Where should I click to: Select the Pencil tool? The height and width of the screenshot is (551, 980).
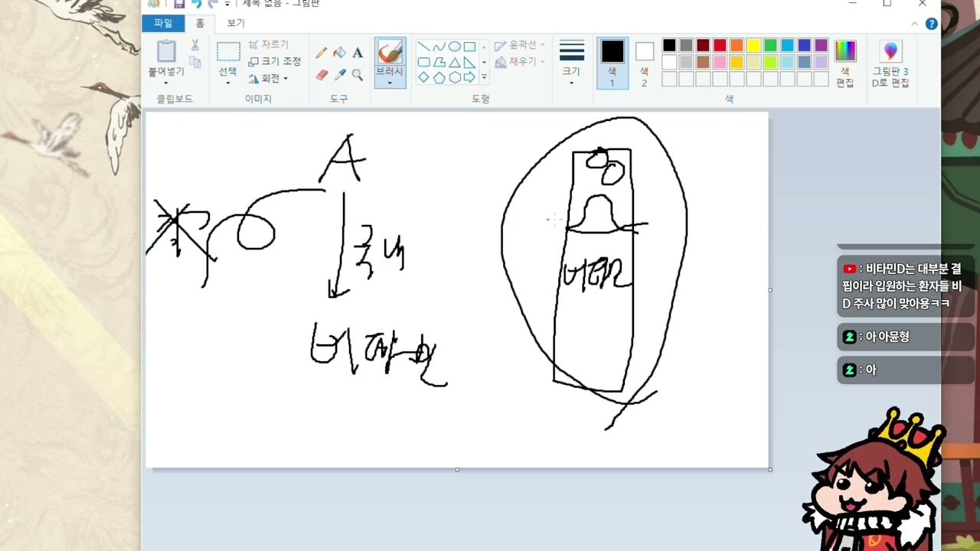point(322,53)
